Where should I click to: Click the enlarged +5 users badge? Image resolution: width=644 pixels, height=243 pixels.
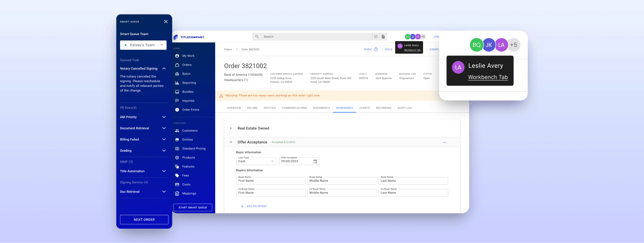tap(514, 45)
